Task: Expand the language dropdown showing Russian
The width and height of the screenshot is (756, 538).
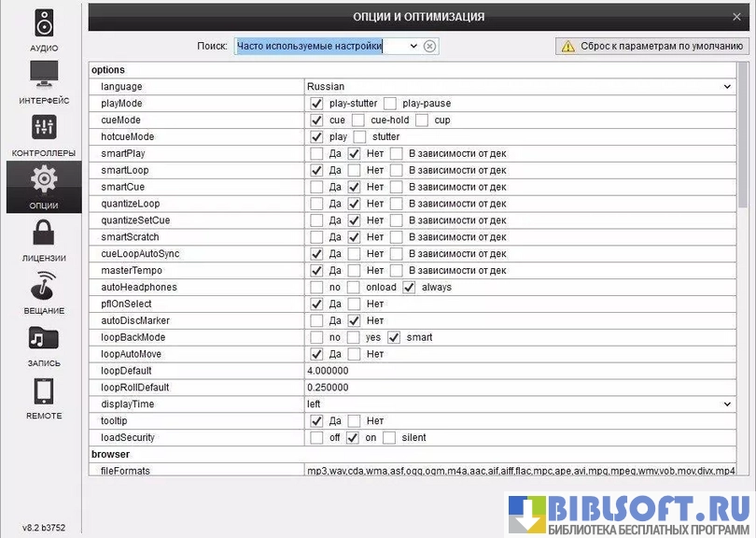Action: [x=727, y=87]
